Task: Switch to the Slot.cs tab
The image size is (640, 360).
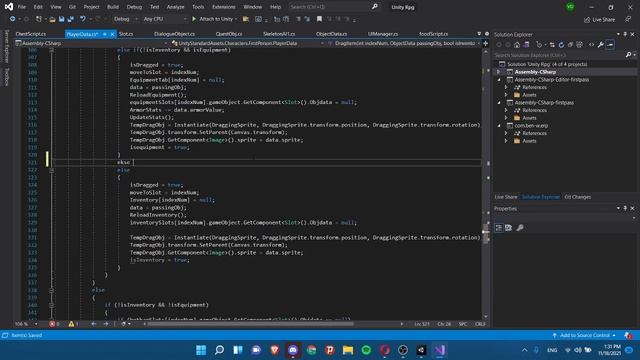Action: pyautogui.click(x=126, y=34)
